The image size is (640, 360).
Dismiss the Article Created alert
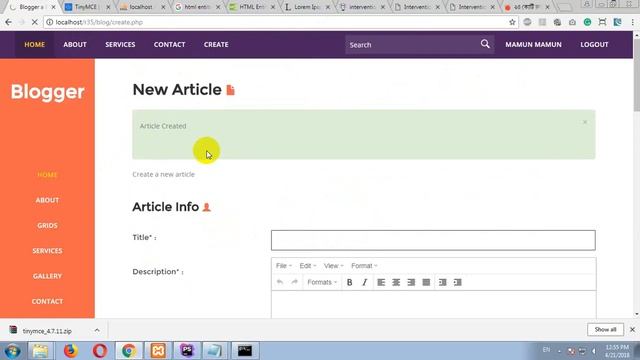click(x=585, y=122)
